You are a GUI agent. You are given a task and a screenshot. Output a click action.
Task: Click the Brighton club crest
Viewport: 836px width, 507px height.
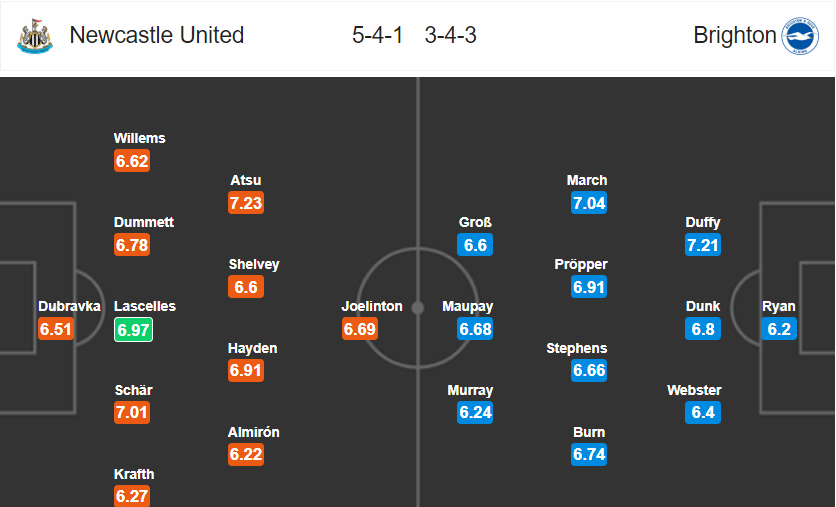point(799,36)
